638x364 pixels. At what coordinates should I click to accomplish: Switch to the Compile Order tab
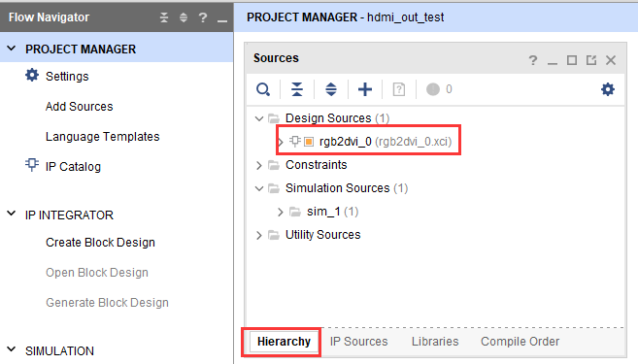tap(520, 342)
